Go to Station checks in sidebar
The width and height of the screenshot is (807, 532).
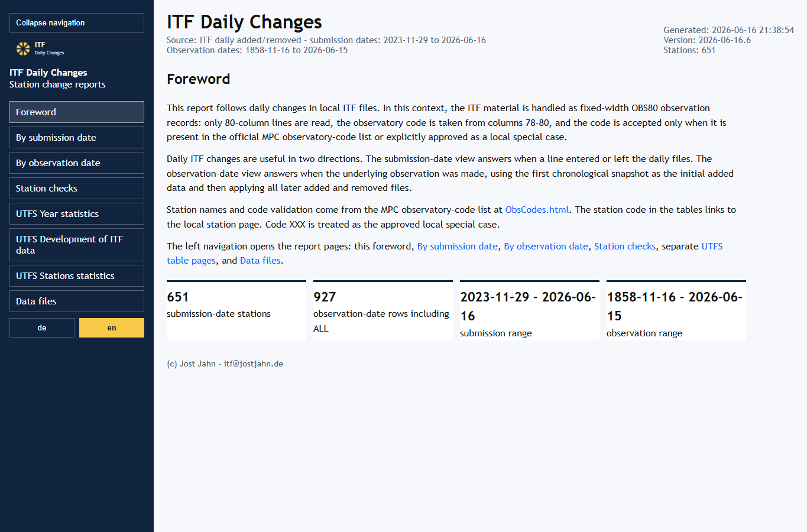coord(77,188)
